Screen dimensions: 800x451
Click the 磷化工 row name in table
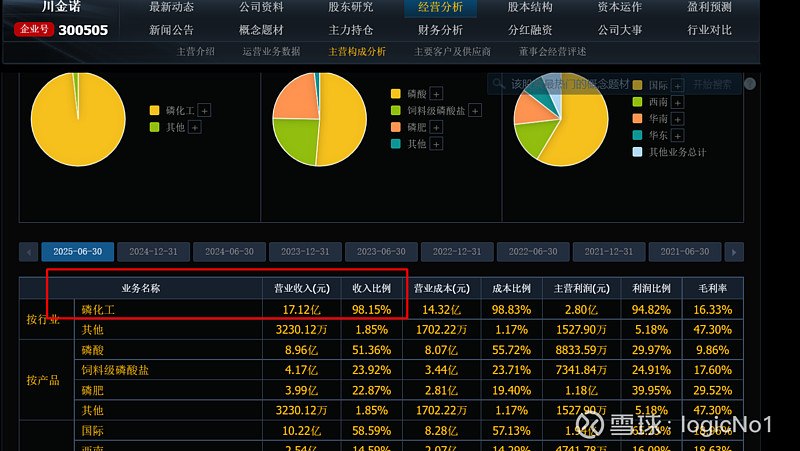[98, 310]
